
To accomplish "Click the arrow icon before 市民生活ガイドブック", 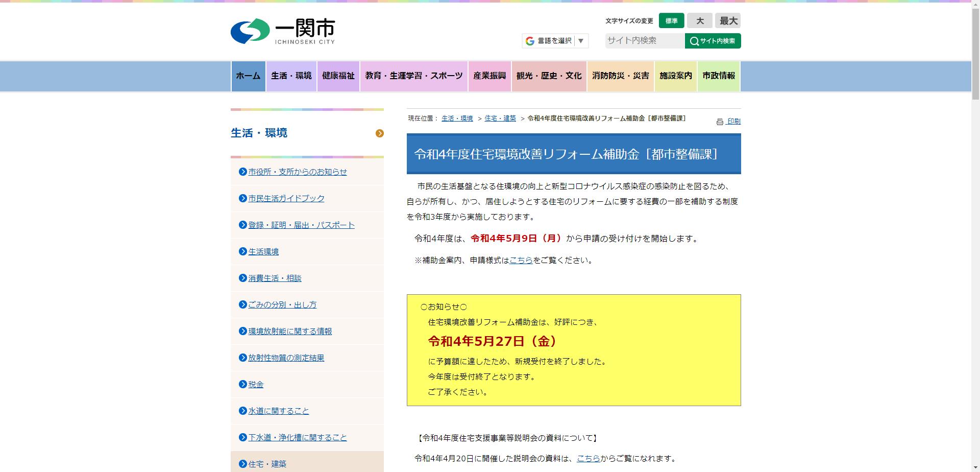I will pos(243,198).
